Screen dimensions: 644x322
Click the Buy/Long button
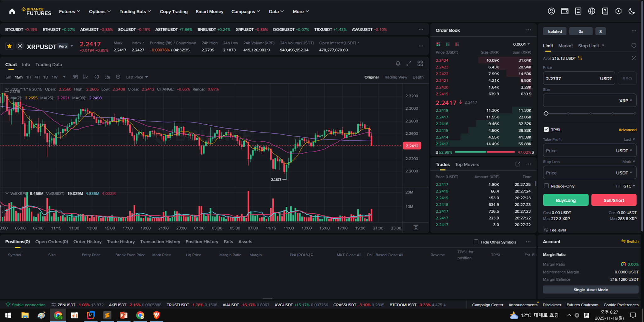pyautogui.click(x=566, y=200)
